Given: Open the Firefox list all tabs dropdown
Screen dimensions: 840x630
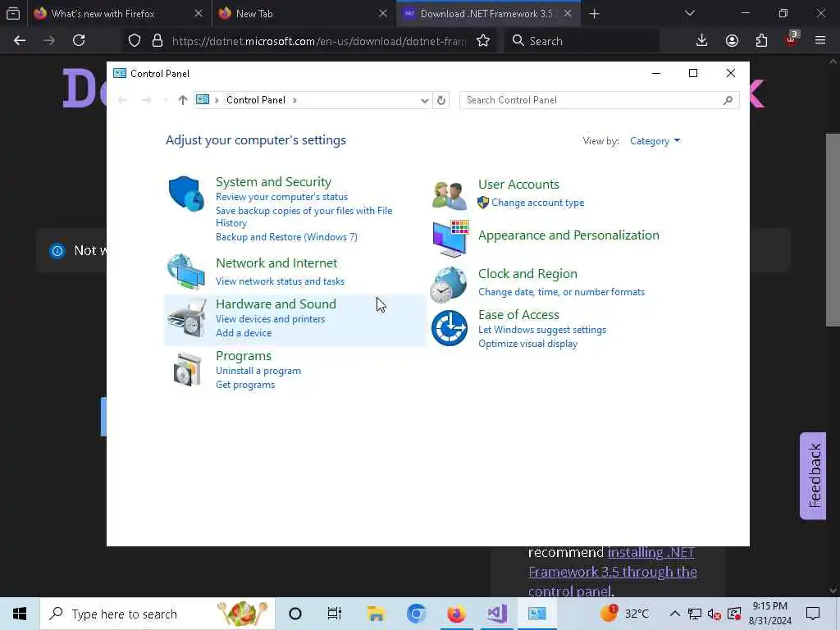Looking at the screenshot, I should tap(689, 13).
